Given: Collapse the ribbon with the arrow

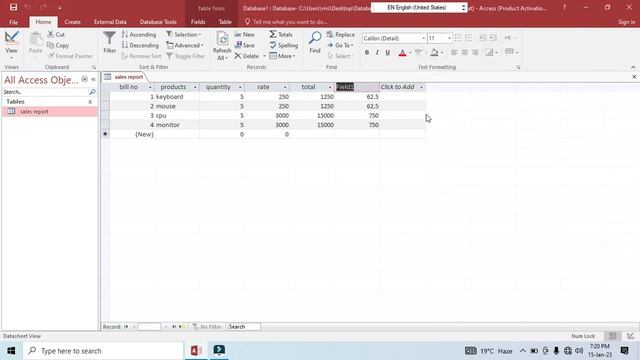Looking at the screenshot, I should (x=633, y=67).
